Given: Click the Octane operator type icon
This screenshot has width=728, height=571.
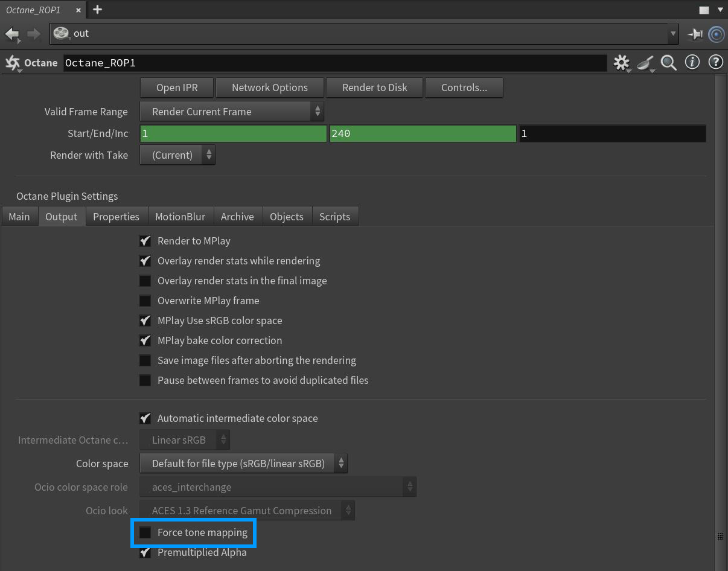Looking at the screenshot, I should click(13, 63).
